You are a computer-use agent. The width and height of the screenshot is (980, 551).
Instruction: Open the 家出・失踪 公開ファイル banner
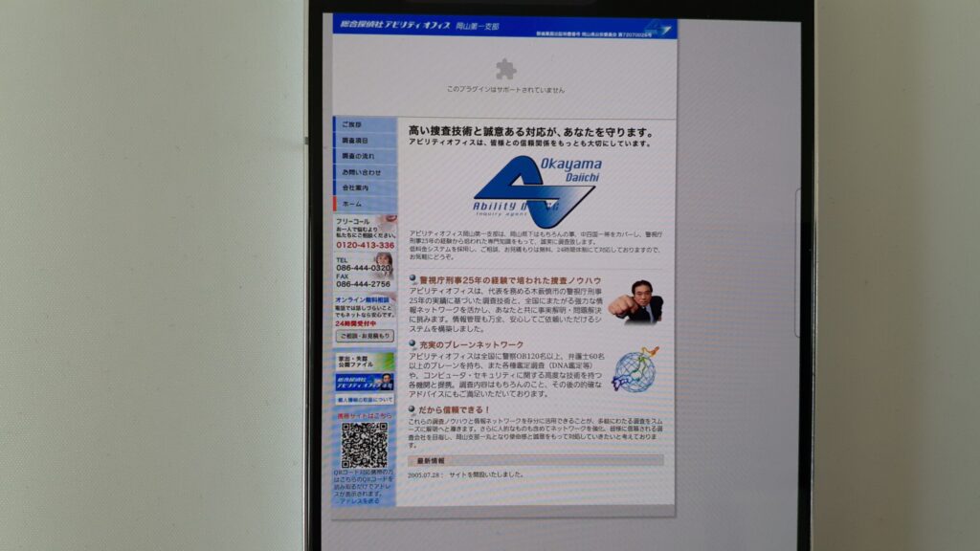pyautogui.click(x=365, y=362)
